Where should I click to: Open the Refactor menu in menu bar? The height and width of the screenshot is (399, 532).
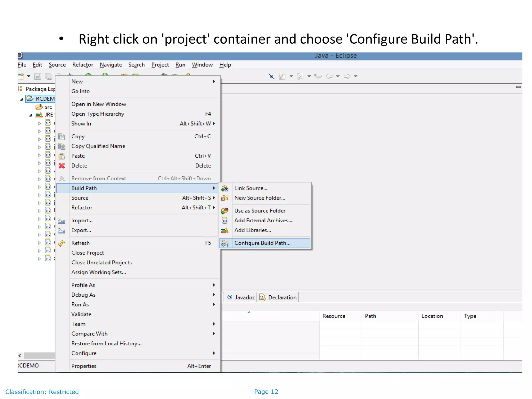coord(83,65)
